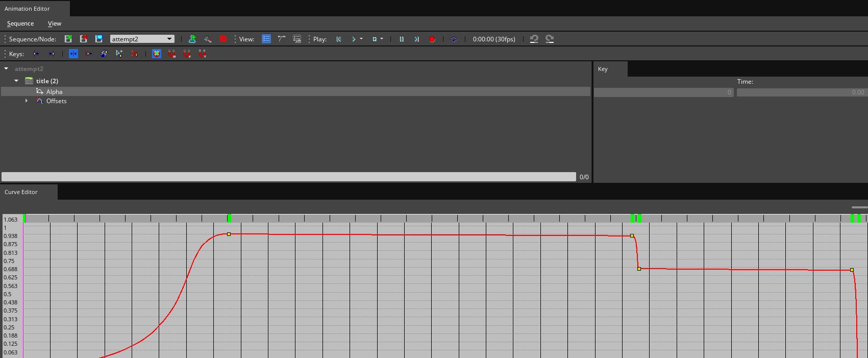868x358 pixels.
Task: Open the Sequence menu
Action: (20, 23)
